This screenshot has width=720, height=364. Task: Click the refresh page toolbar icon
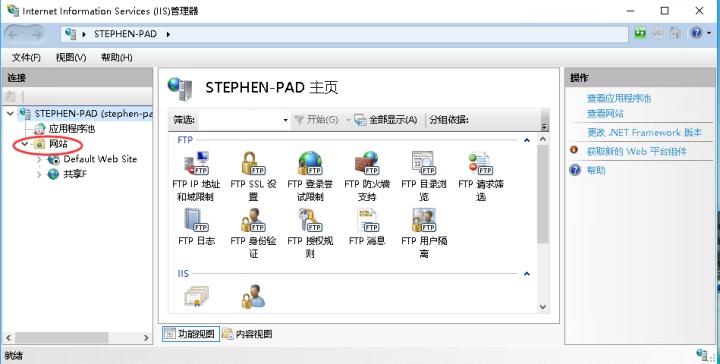pyautogui.click(x=640, y=33)
